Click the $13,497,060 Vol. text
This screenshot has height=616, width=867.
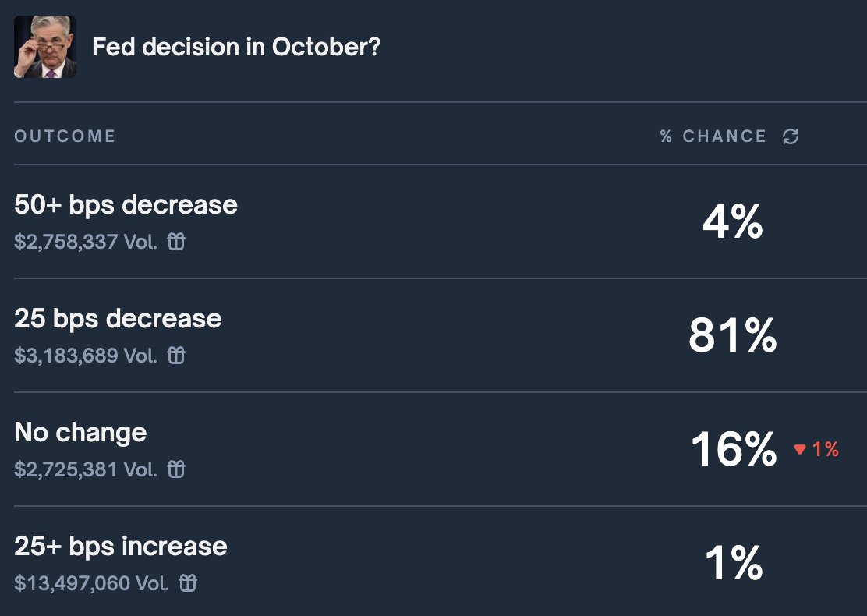(x=92, y=583)
